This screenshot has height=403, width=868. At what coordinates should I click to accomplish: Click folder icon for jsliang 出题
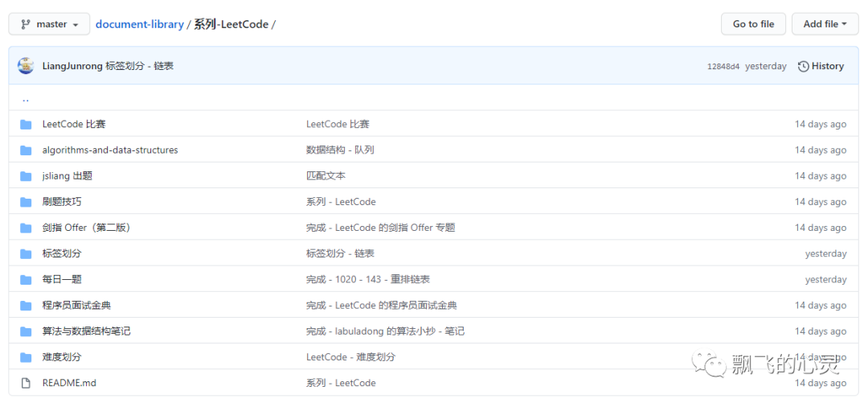tap(26, 176)
